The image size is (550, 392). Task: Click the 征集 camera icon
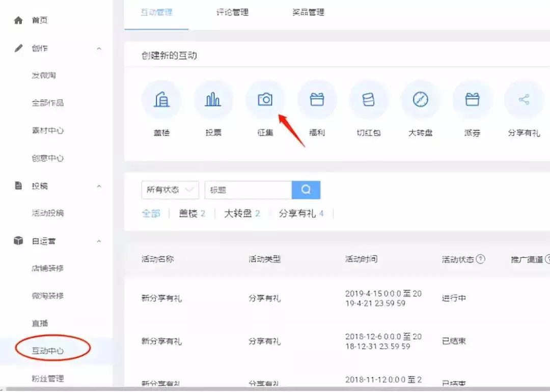coord(265,100)
